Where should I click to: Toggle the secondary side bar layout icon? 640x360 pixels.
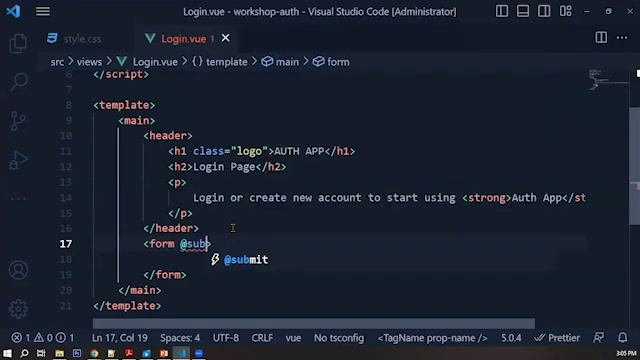544,11
